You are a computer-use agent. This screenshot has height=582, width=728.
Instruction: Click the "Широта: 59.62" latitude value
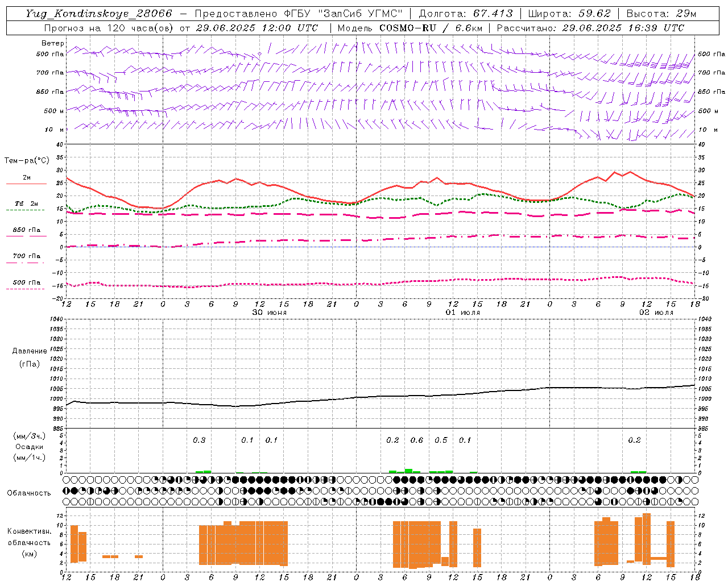pos(569,14)
